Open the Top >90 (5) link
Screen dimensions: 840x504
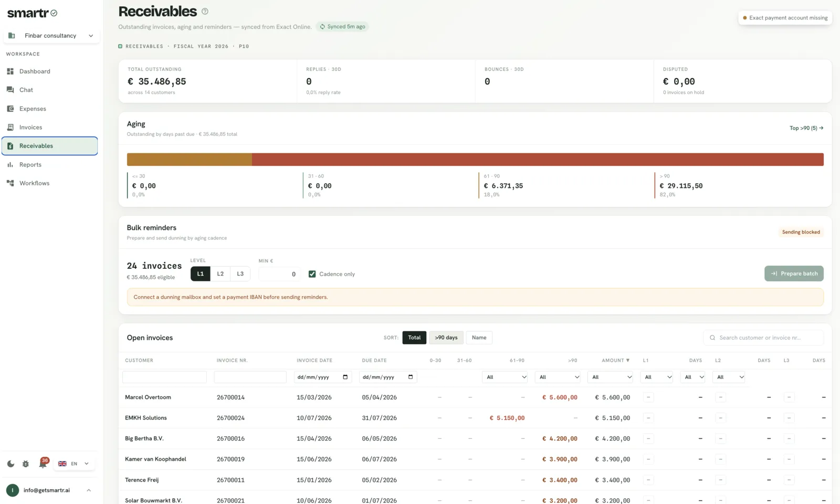pos(806,128)
